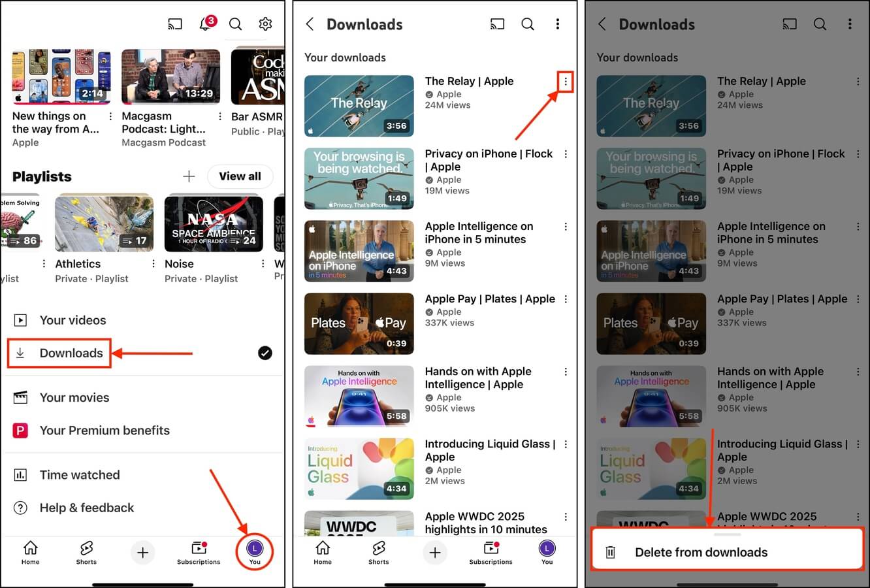Play Liquid Glass thumbnail in middle screen

(x=359, y=468)
